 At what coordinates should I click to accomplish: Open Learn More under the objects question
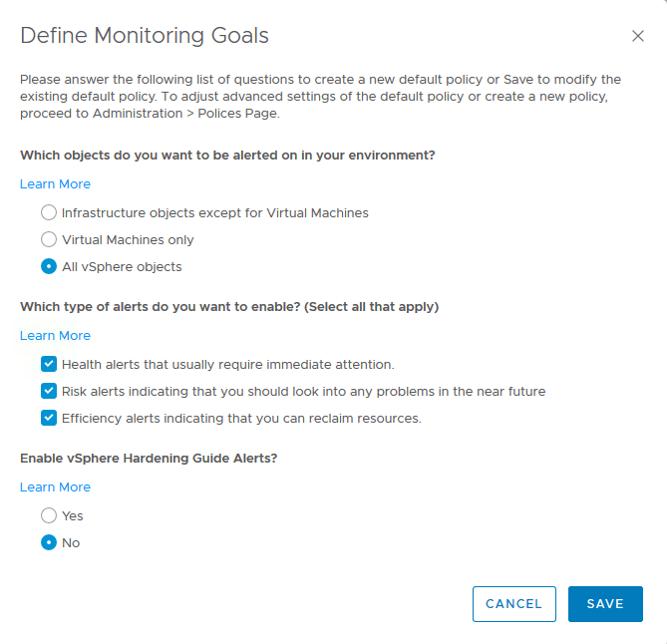tap(55, 183)
